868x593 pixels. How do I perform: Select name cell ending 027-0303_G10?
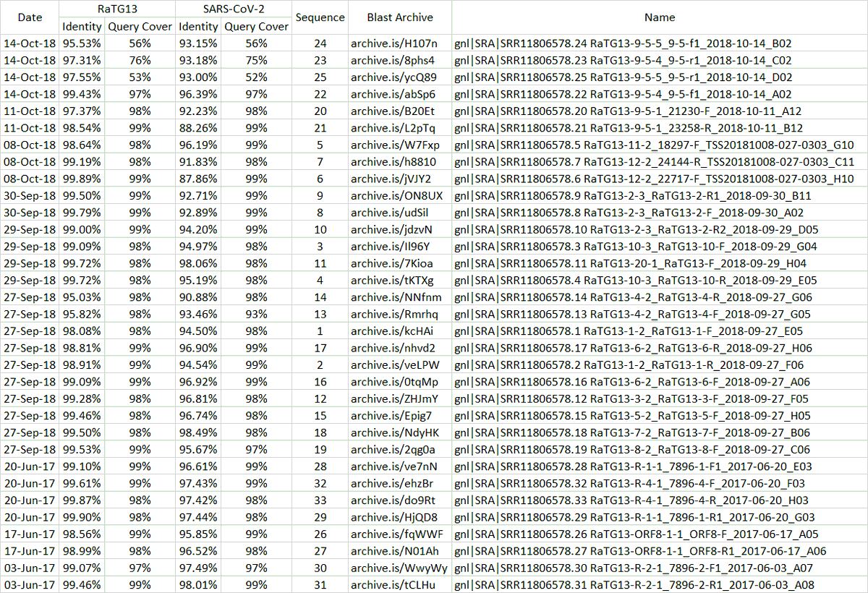coord(660,145)
